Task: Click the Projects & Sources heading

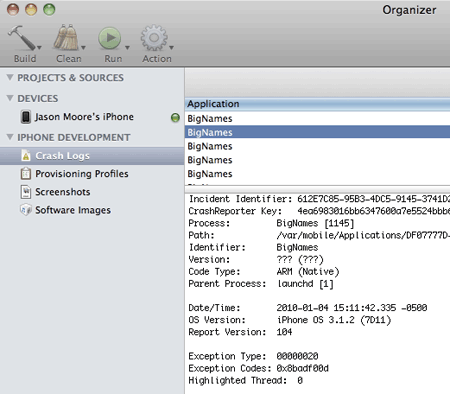Action: tap(71, 78)
